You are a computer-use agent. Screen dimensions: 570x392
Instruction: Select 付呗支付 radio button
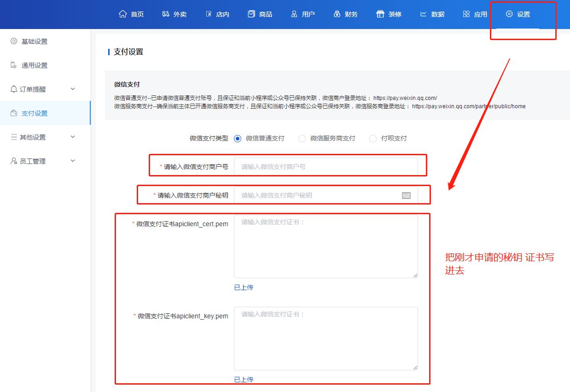point(373,139)
